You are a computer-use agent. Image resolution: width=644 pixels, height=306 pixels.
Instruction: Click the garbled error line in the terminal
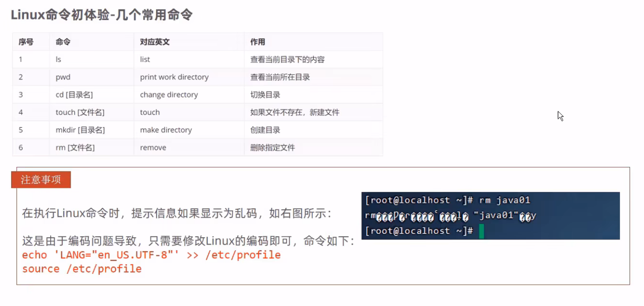pos(450,216)
